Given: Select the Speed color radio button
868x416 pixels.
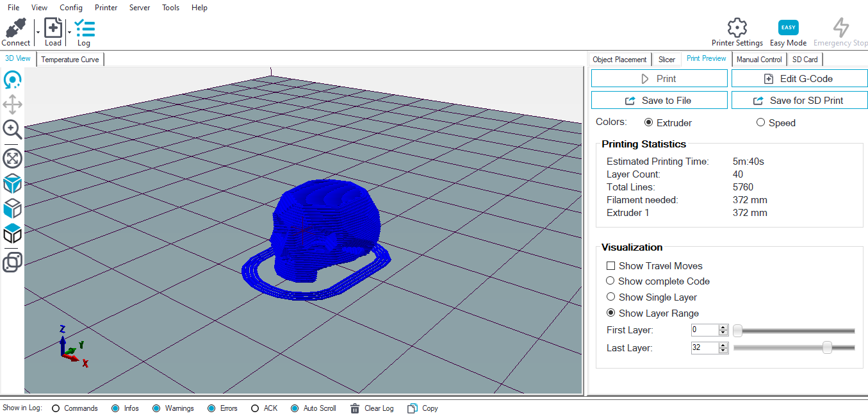Looking at the screenshot, I should [x=760, y=122].
